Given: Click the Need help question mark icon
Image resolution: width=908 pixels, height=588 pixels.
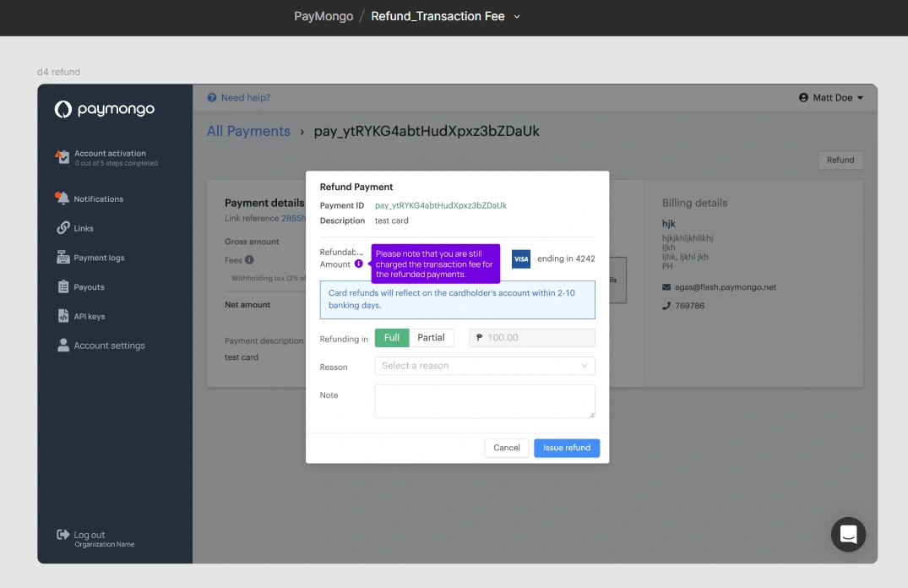Looking at the screenshot, I should pyautogui.click(x=212, y=97).
